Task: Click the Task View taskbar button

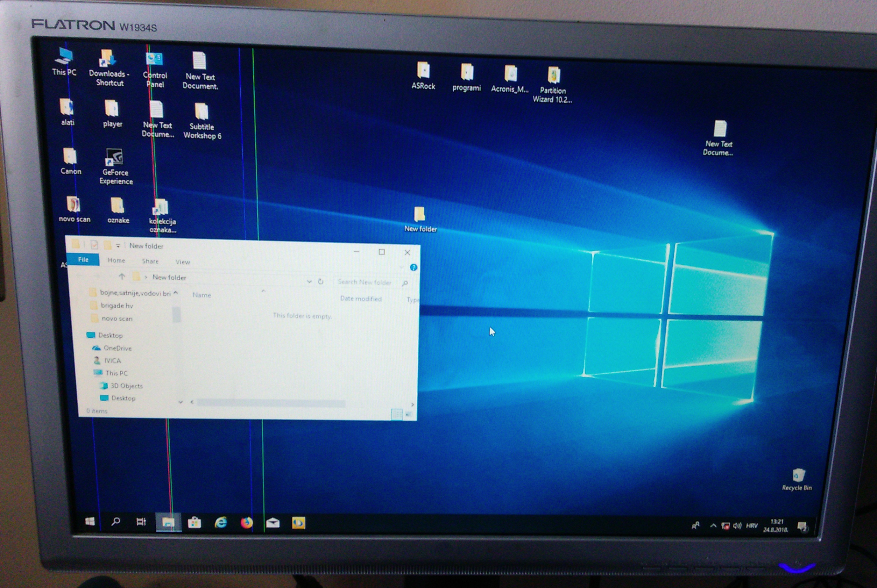Action: click(141, 522)
